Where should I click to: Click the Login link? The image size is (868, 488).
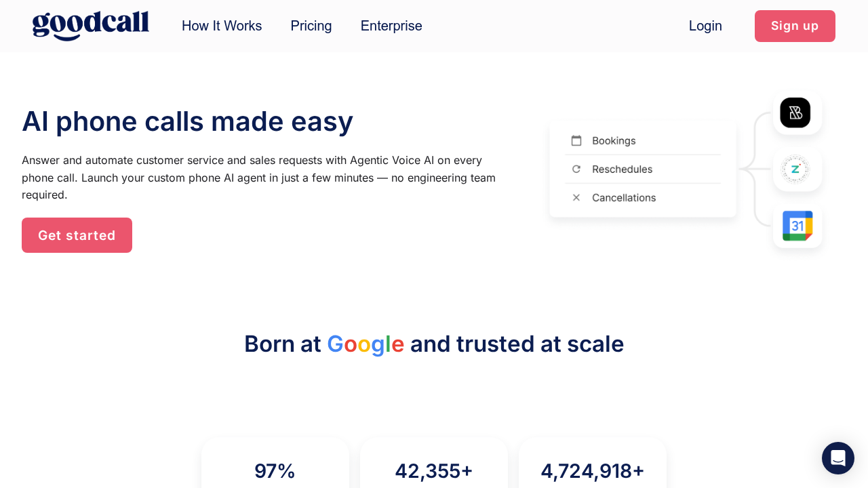point(705,26)
